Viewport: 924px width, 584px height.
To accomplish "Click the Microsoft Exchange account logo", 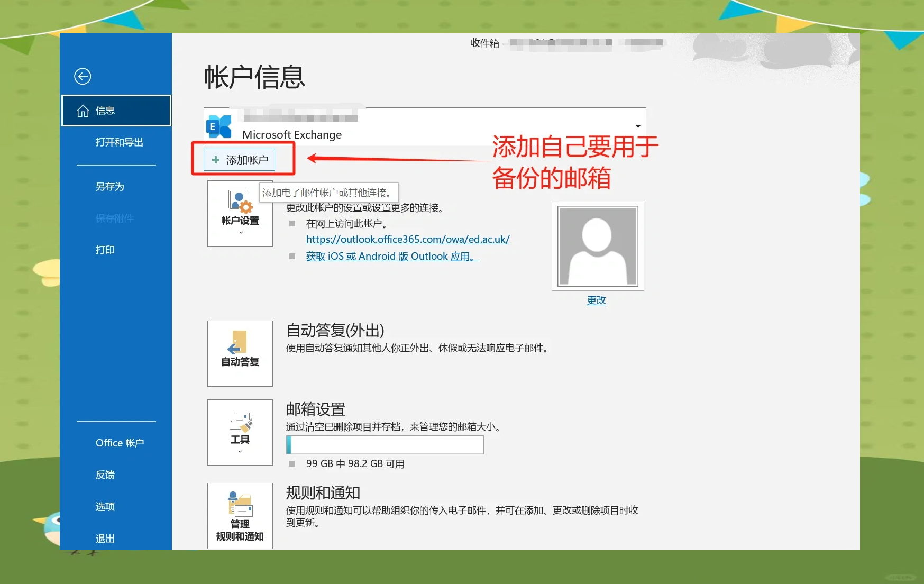I will pos(219,127).
